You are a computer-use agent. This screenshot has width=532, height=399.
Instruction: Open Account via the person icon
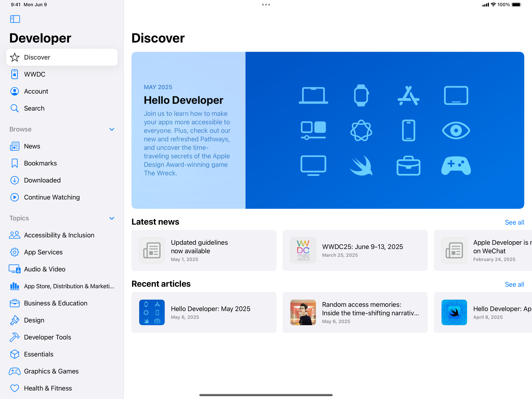(14, 91)
